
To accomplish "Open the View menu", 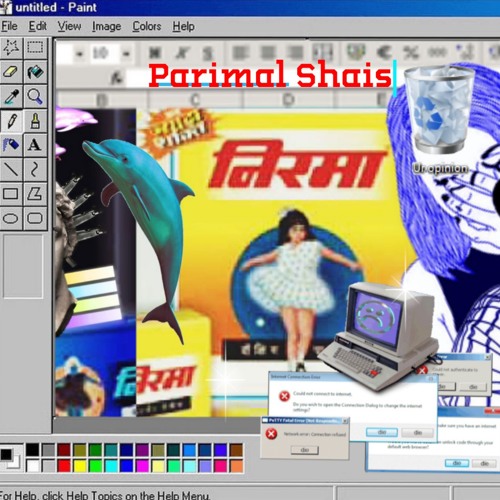I will [x=69, y=26].
